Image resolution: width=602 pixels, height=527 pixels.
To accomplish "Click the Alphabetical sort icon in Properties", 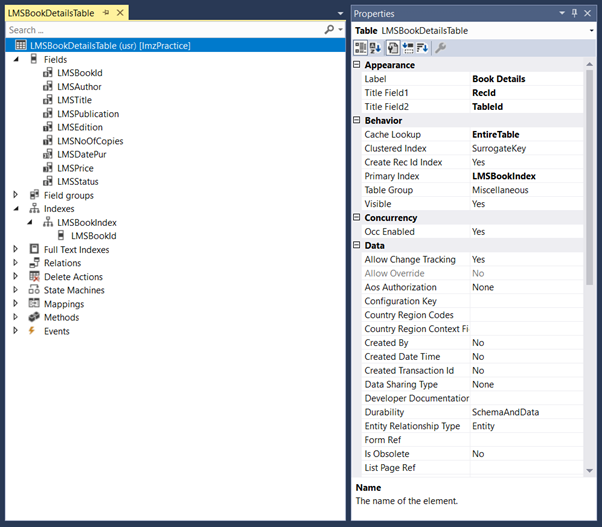I will [x=376, y=48].
